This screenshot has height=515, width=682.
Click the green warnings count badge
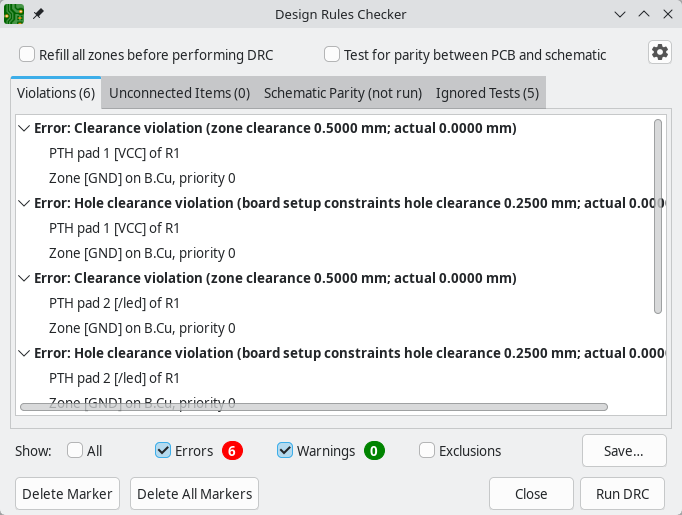pos(374,451)
